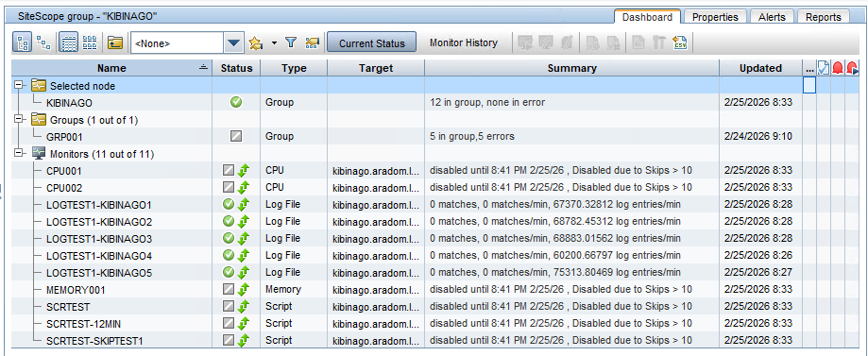Click the ellipsis column header
868x356 pixels.
pos(809,69)
